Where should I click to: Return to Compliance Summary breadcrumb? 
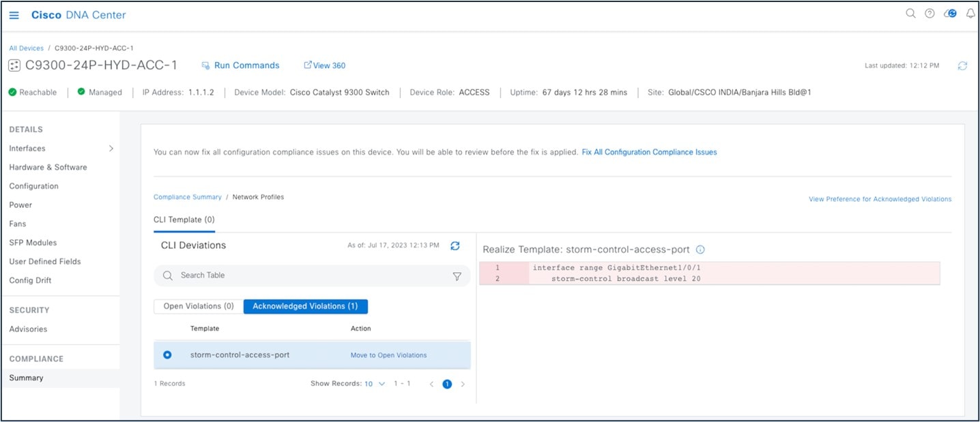[x=188, y=197]
